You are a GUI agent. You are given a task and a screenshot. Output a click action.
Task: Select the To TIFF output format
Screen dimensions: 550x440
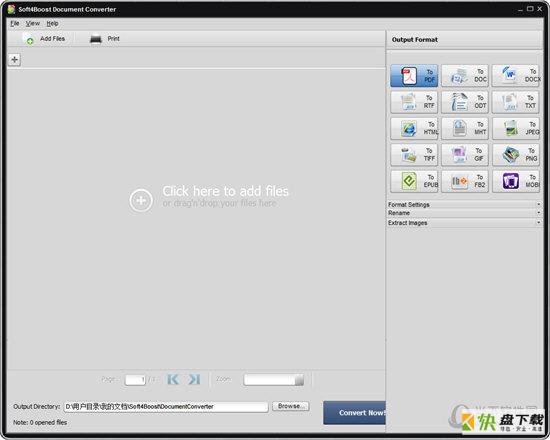tap(414, 155)
